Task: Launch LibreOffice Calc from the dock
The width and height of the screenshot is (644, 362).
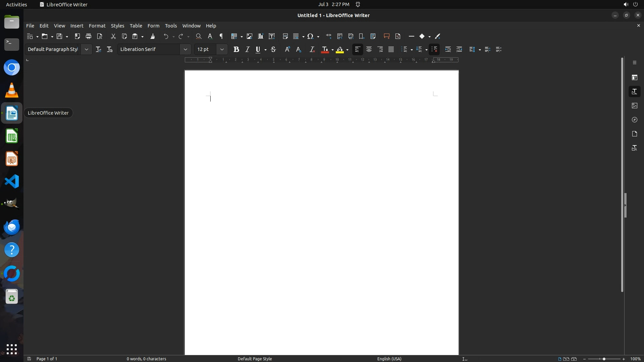Action: [x=12, y=136]
